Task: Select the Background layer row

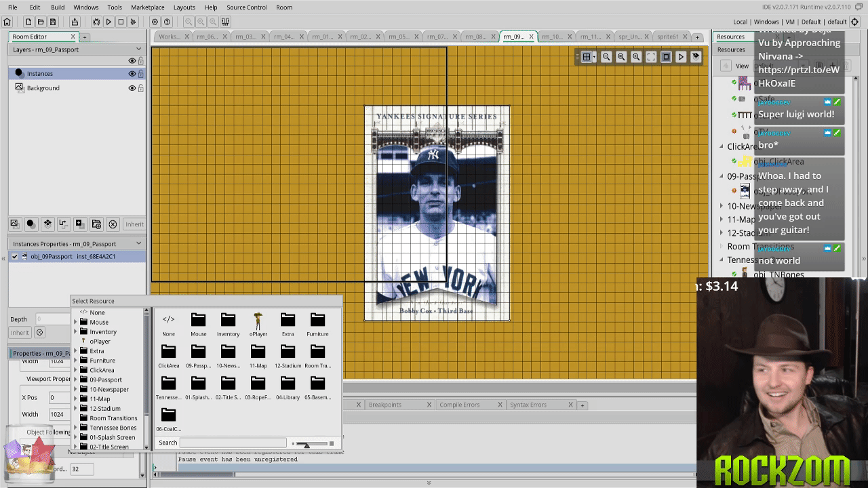Action: (77, 88)
